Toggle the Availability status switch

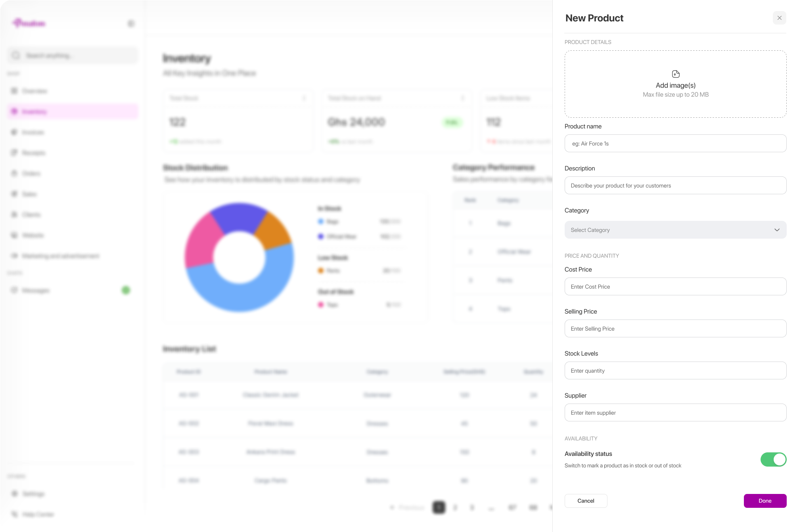(773, 459)
